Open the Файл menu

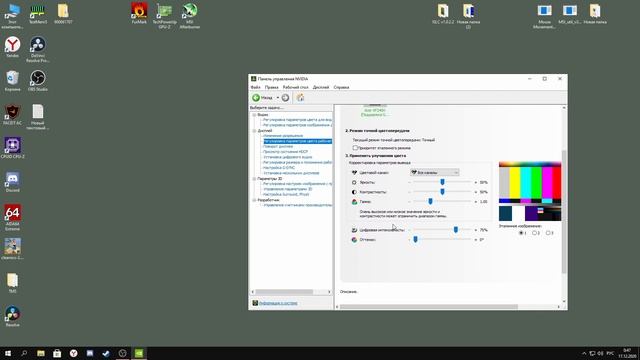coord(256,87)
